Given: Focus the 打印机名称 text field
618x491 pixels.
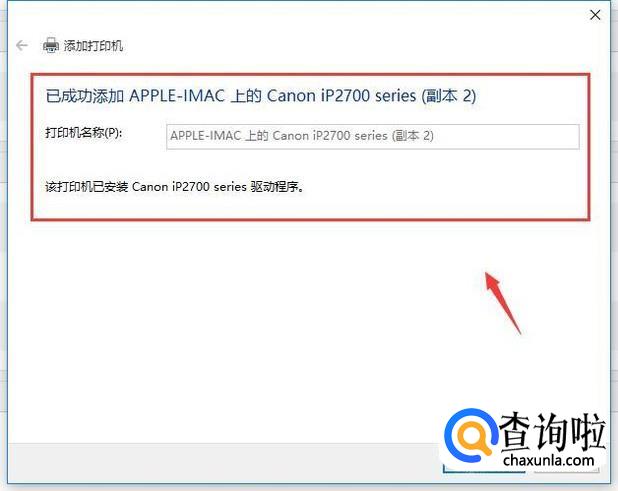Looking at the screenshot, I should (x=372, y=136).
